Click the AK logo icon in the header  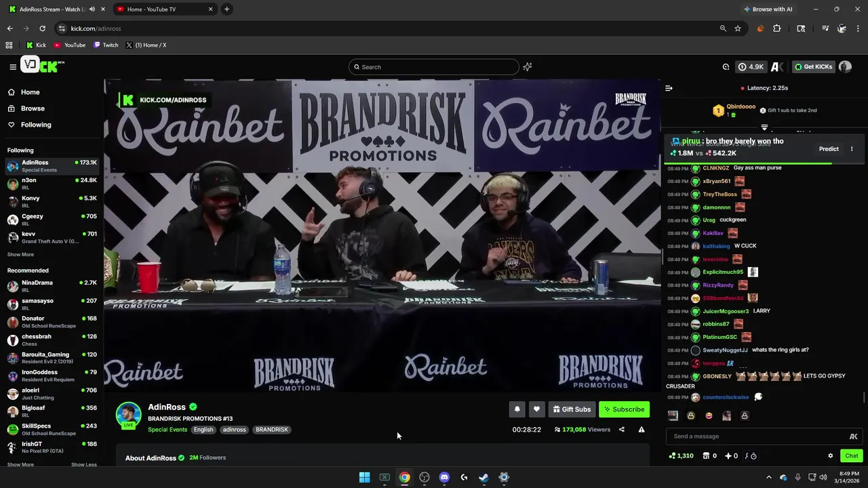[777, 66]
